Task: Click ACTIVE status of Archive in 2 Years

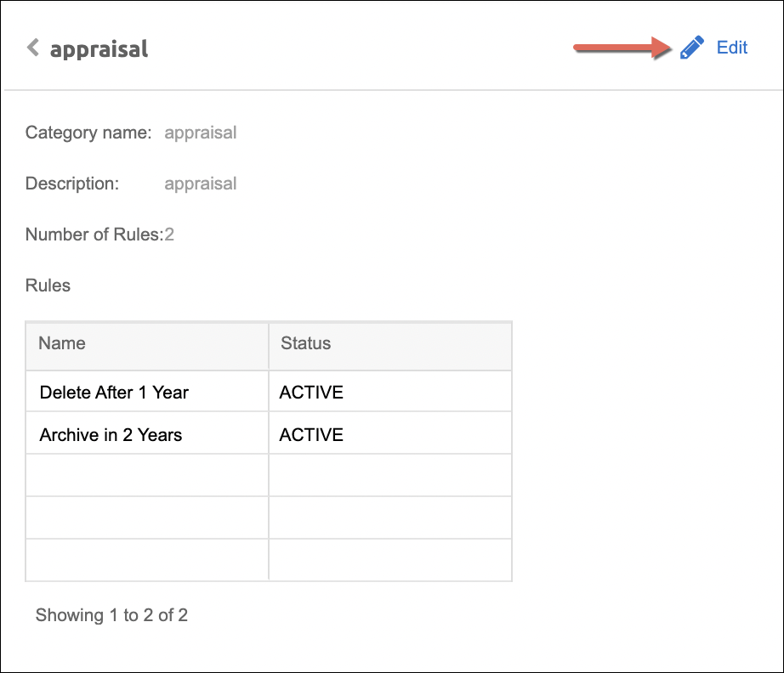Action: (311, 435)
